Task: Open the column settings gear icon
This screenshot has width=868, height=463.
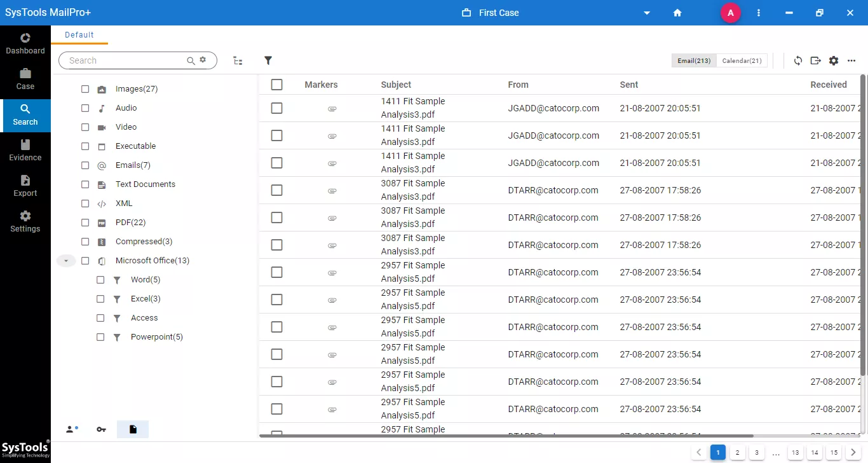Action: (x=834, y=60)
